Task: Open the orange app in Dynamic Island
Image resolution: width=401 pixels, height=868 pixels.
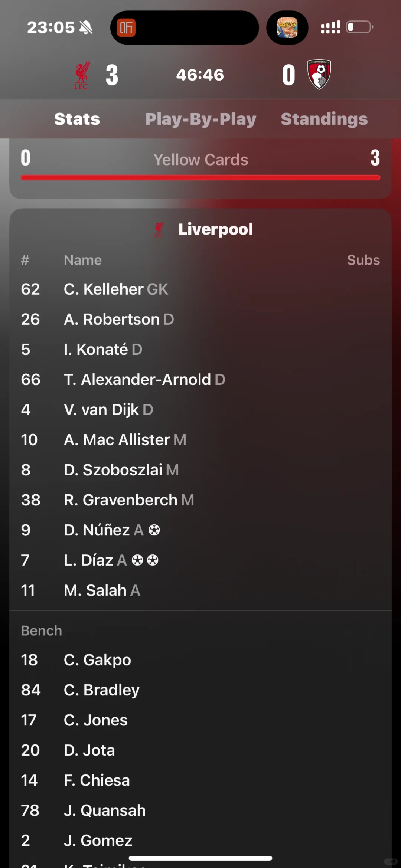Action: pos(126,28)
